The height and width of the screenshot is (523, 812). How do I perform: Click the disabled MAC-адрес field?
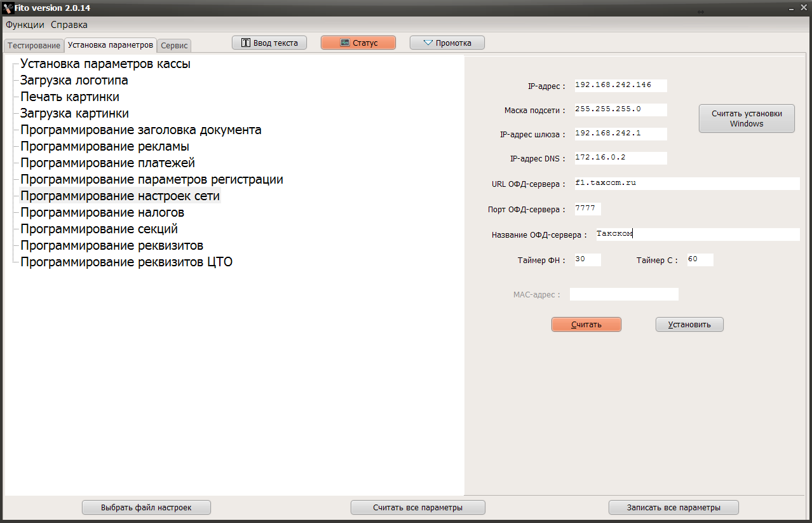click(624, 294)
